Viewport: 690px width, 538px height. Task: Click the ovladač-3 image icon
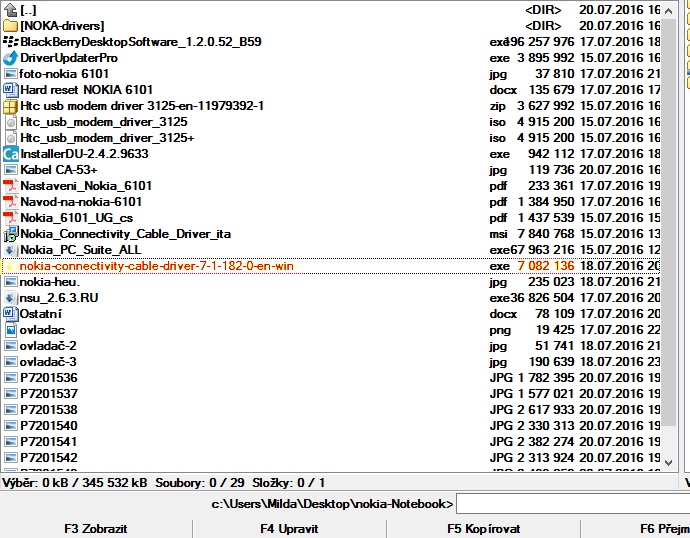tap(10, 362)
